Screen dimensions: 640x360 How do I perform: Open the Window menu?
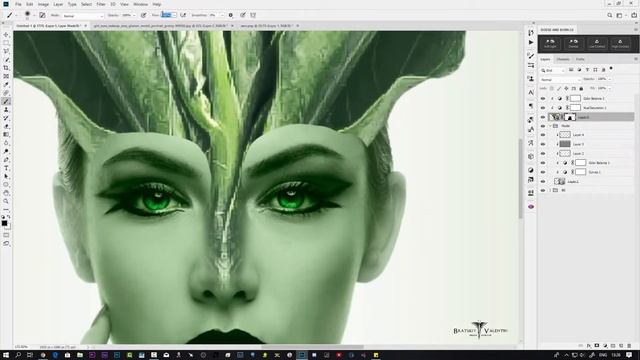pos(140,4)
